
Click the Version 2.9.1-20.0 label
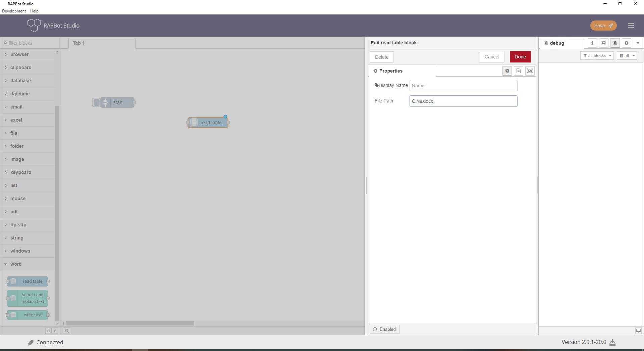584,342
